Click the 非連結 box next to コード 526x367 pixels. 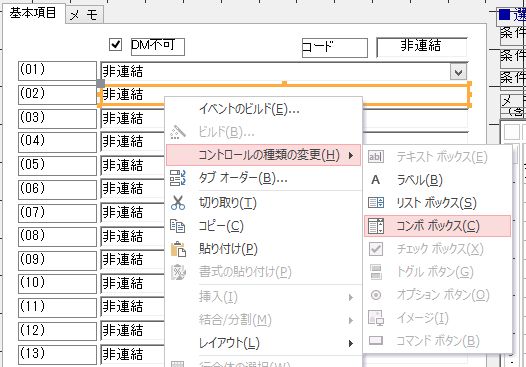422,47
